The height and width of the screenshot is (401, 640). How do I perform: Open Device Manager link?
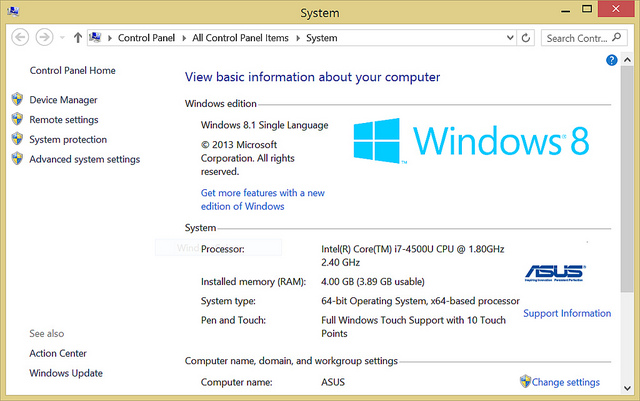tap(63, 100)
